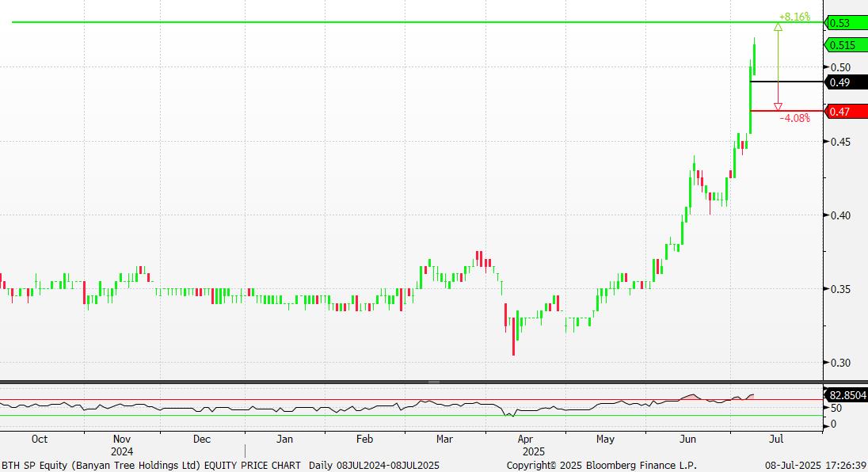Click the Dec month label
Image resolution: width=868 pixels, height=472 pixels.
(x=202, y=440)
